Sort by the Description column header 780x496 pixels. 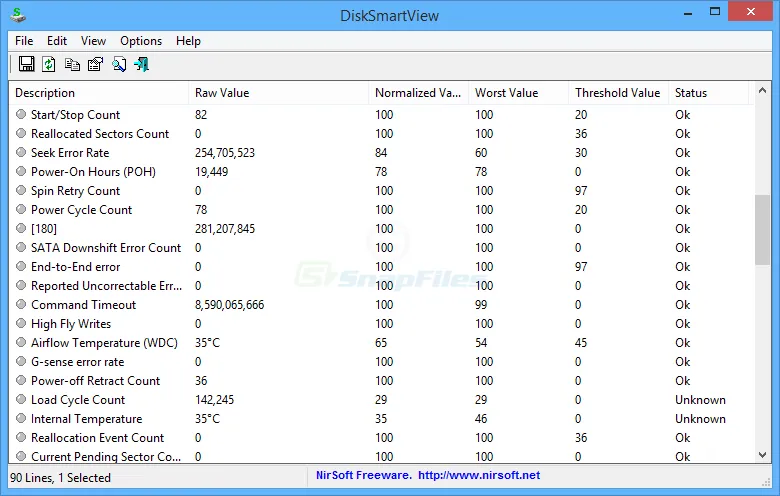pos(98,93)
